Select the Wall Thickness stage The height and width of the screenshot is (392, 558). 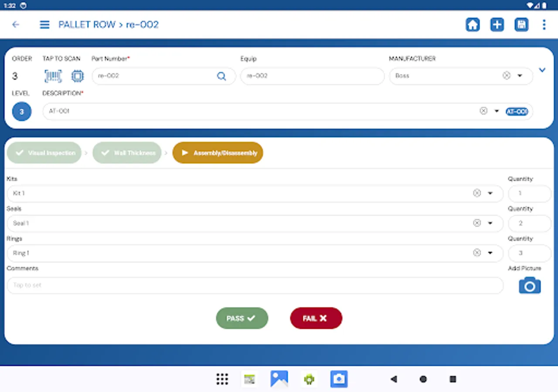point(127,152)
